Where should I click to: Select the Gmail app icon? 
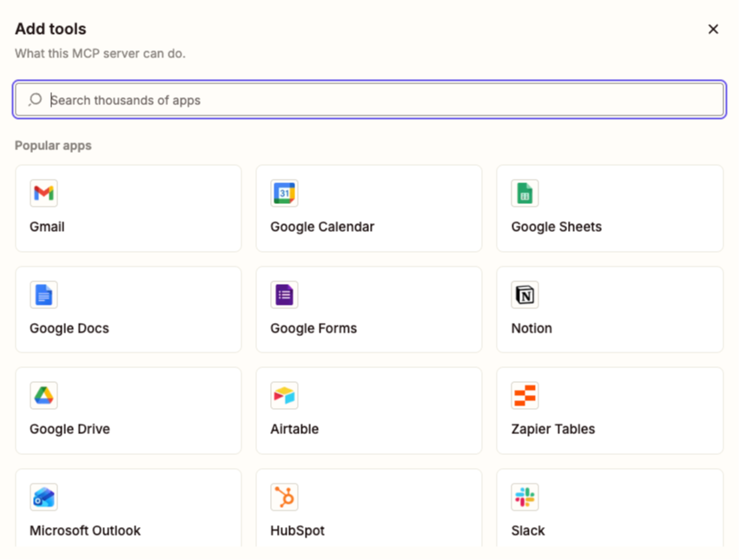coord(43,193)
